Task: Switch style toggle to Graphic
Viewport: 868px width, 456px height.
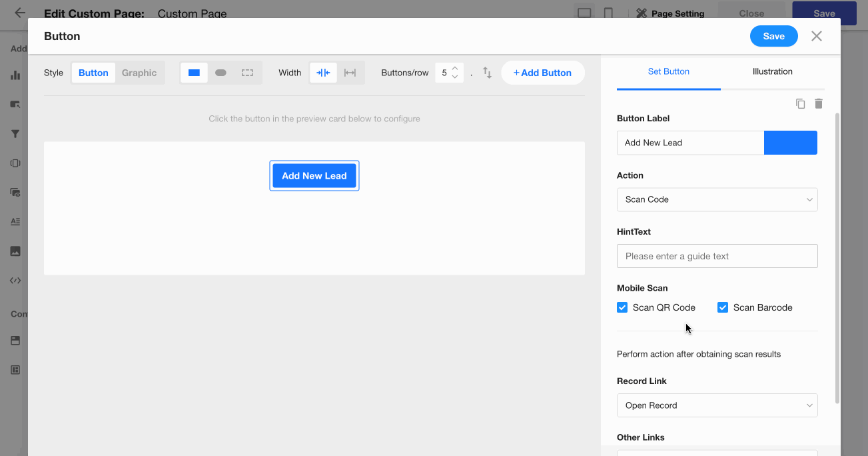Action: click(139, 73)
